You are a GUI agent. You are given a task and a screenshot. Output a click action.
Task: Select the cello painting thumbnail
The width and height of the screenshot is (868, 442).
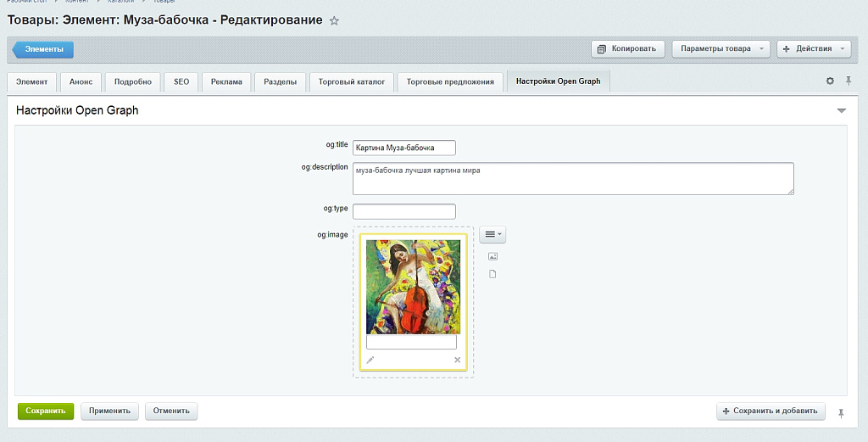[413, 287]
